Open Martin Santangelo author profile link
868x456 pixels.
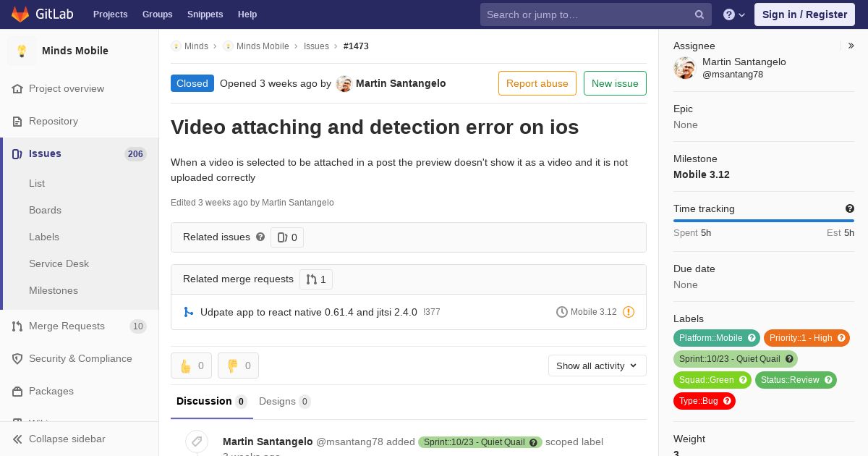(401, 83)
